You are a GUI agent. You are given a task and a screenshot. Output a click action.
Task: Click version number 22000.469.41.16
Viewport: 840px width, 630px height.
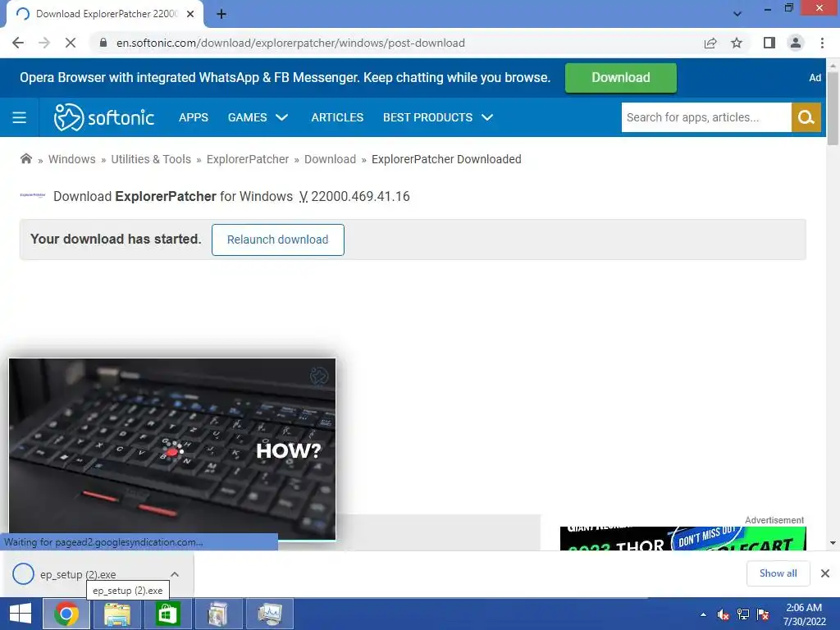[x=360, y=197]
